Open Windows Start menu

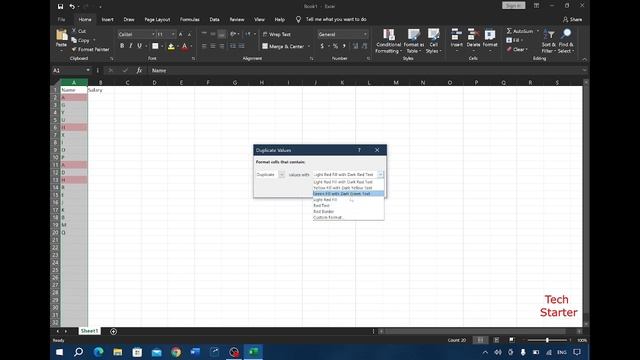pos(59,352)
